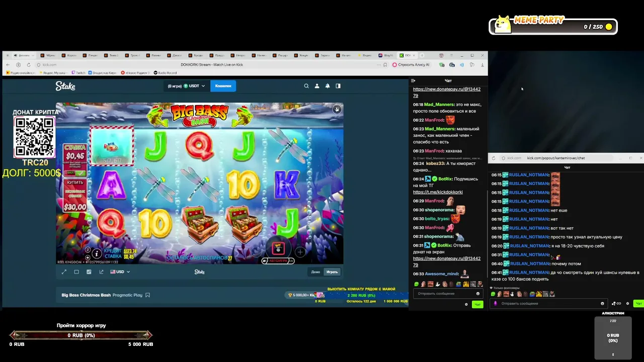This screenshot has height=362, width=644.
Task: Switch game to fullscreen mode
Action: click(x=64, y=272)
